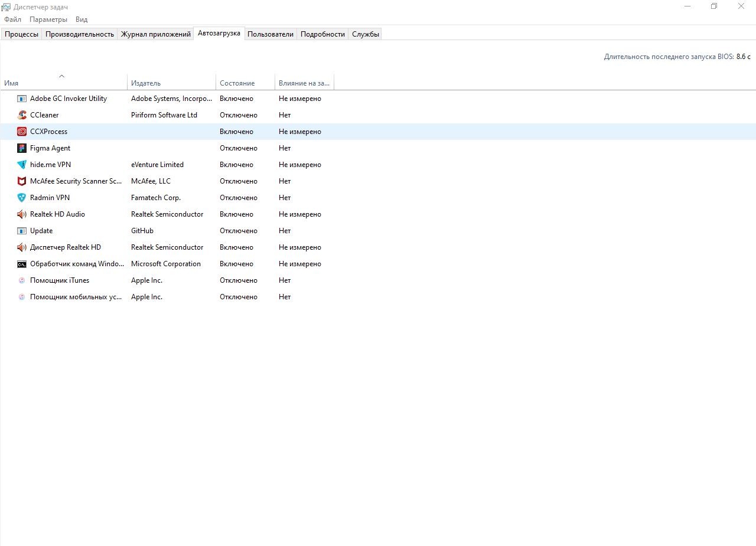Click the Помощник мобильных устройств icon

coord(22,297)
